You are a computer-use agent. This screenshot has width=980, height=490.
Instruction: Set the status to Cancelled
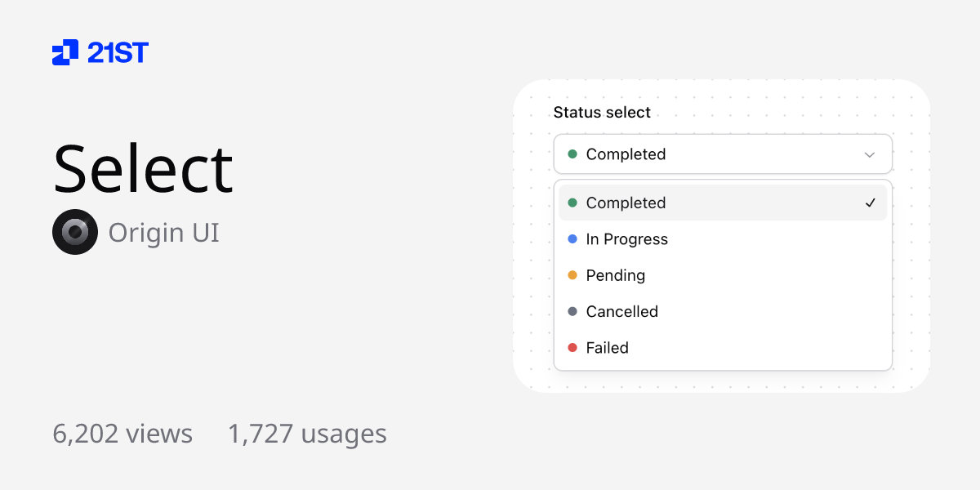coord(621,311)
